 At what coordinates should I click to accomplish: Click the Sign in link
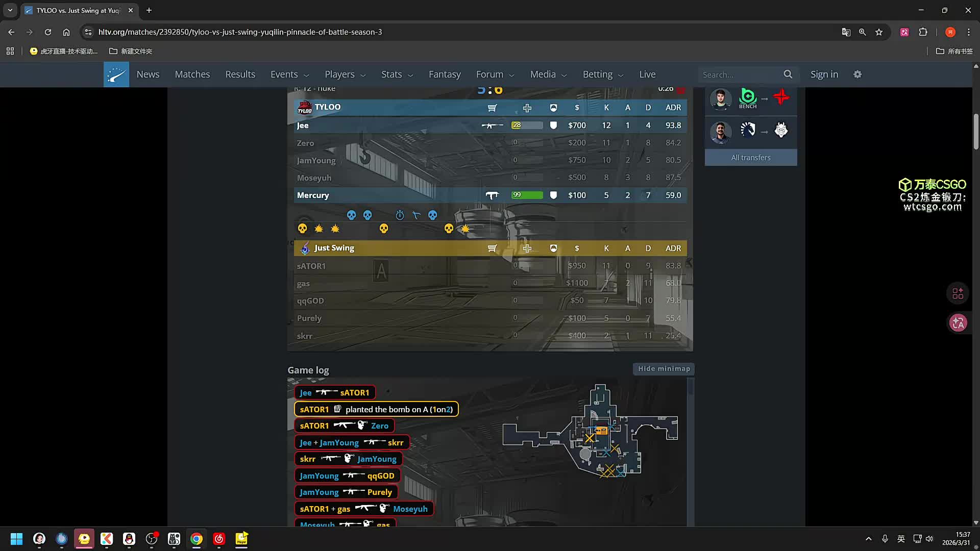coord(824,74)
